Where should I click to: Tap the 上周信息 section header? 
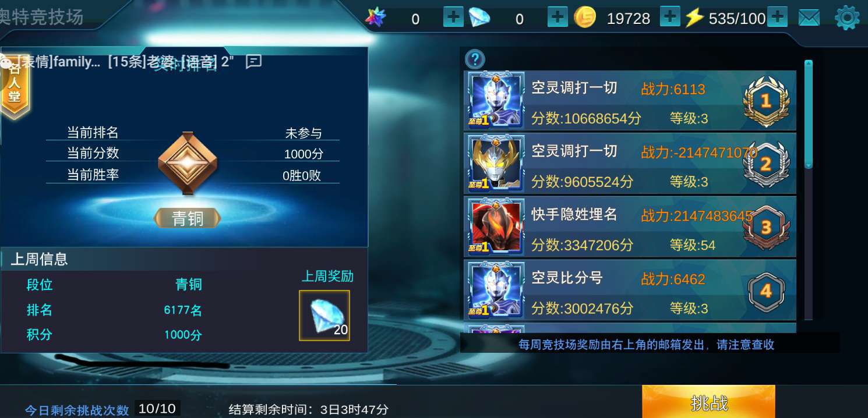coord(39,259)
